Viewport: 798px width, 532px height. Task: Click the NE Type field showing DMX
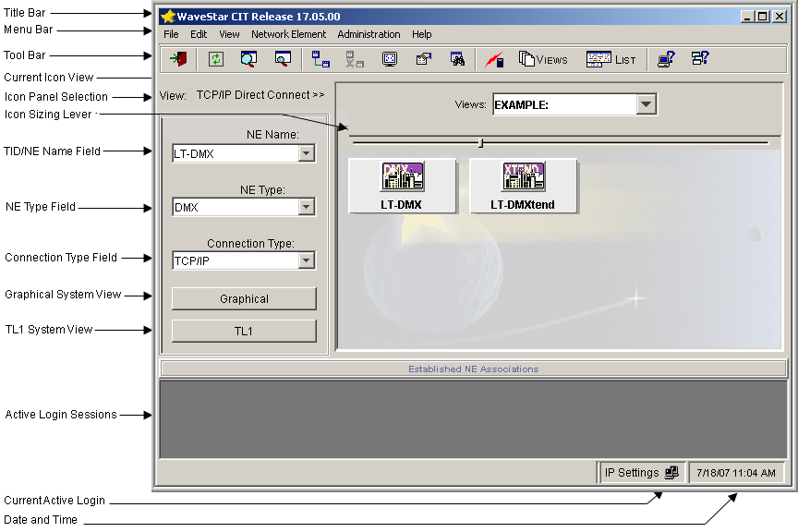pos(244,207)
